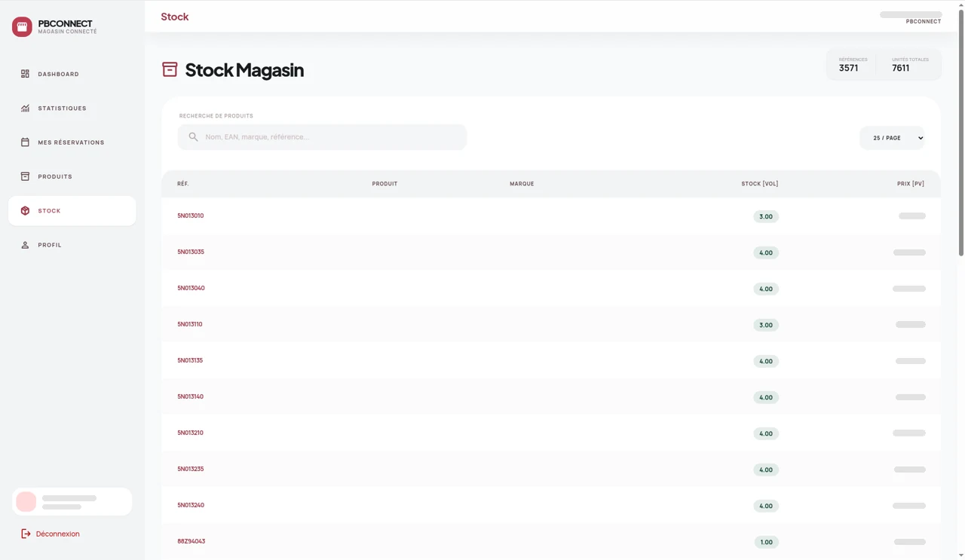
Task: Select reference 5N013110
Action: pyautogui.click(x=190, y=324)
